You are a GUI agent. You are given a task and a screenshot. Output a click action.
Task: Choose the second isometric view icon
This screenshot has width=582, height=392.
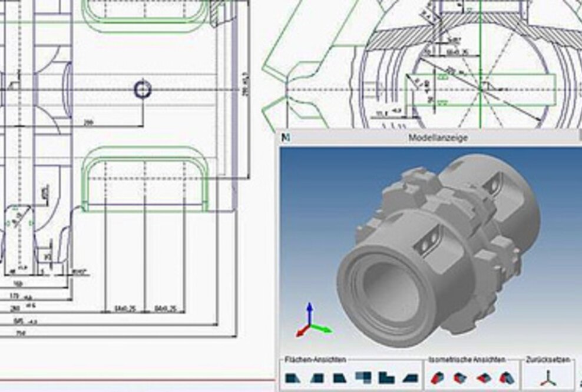(460, 377)
